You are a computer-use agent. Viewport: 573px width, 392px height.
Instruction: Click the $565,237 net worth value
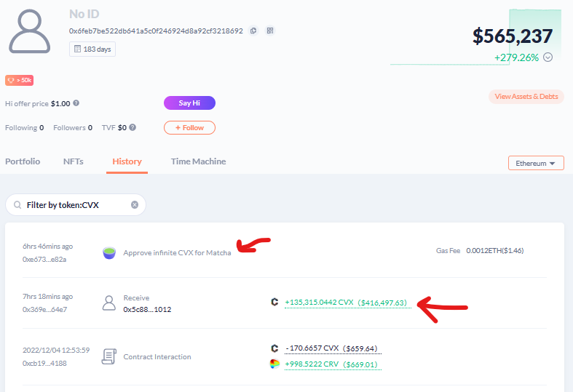coord(513,36)
